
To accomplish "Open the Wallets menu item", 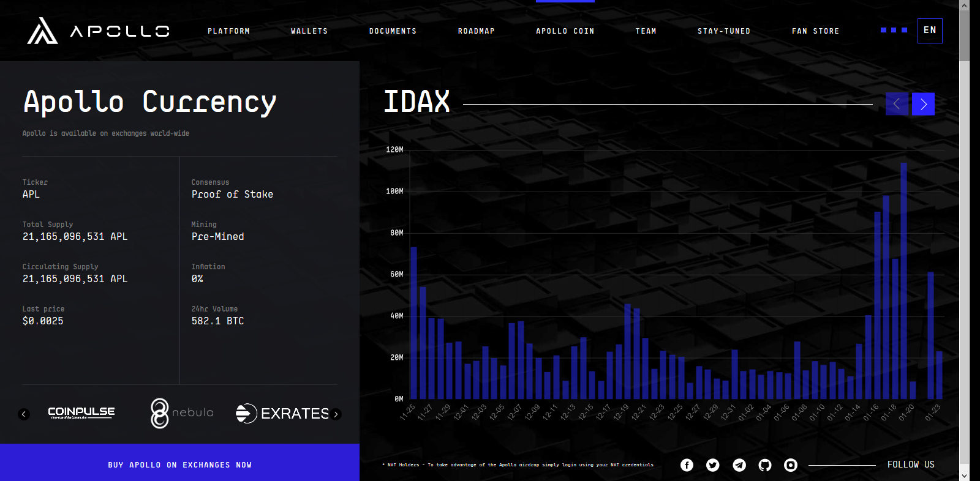I will (x=309, y=31).
